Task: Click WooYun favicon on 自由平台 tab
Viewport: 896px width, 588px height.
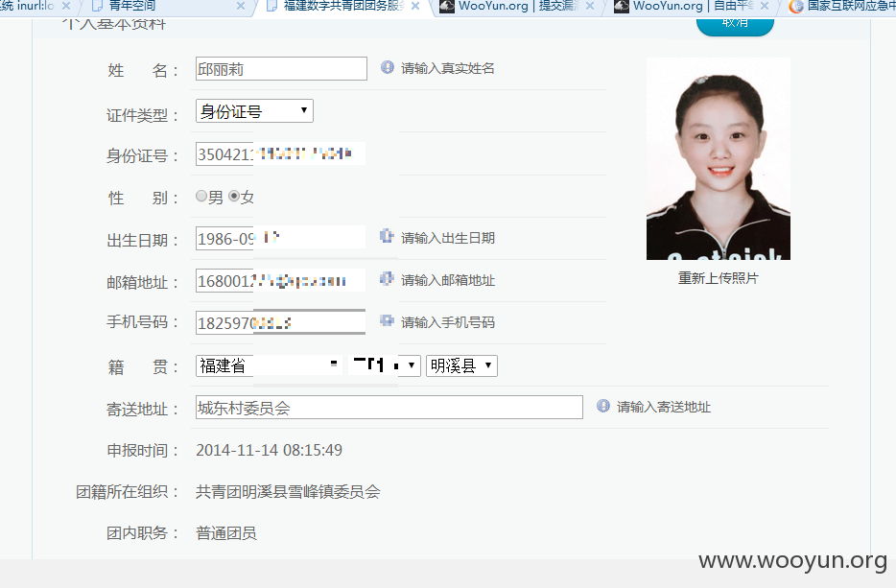Action: click(622, 6)
